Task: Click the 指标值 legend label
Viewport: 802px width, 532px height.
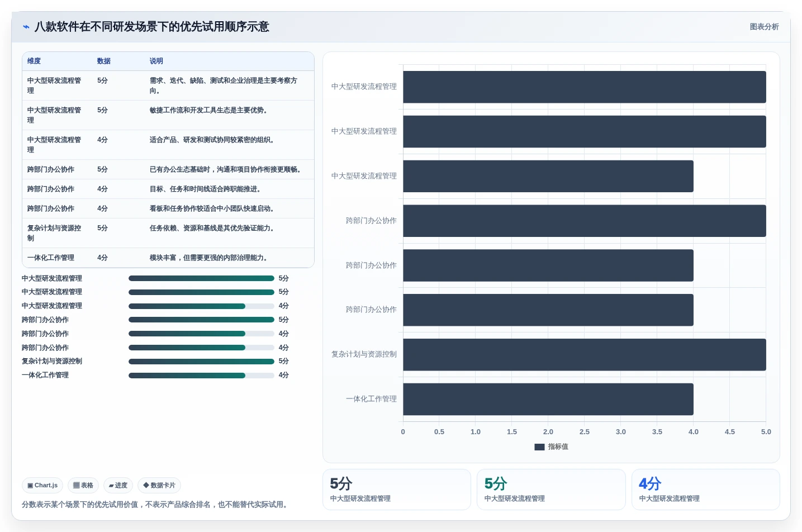Action: click(x=558, y=447)
